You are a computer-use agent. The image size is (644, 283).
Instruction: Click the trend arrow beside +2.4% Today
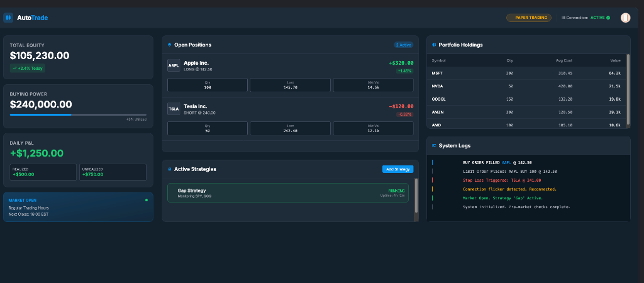[14, 69]
